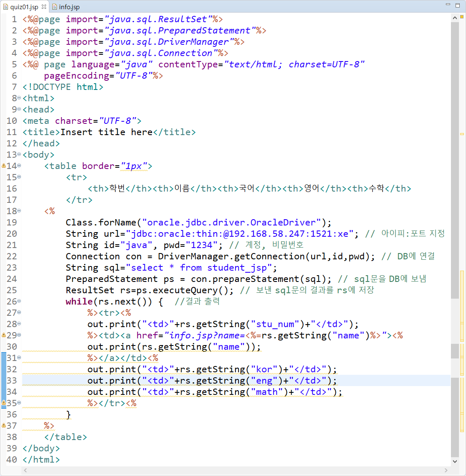Click 'oracle.jdbc.driver.OracleDriver' string
The width and height of the screenshot is (466, 476).
tap(231, 223)
